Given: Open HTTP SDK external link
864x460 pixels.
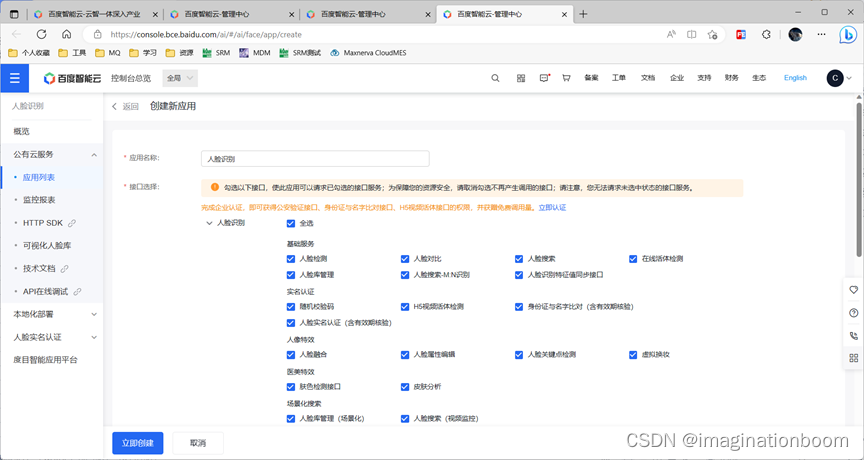Looking at the screenshot, I should (x=52, y=223).
